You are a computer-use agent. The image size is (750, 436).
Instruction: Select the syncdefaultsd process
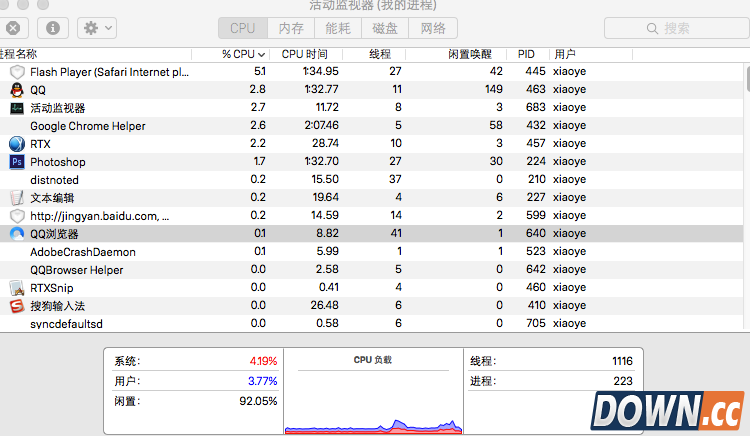[66, 324]
